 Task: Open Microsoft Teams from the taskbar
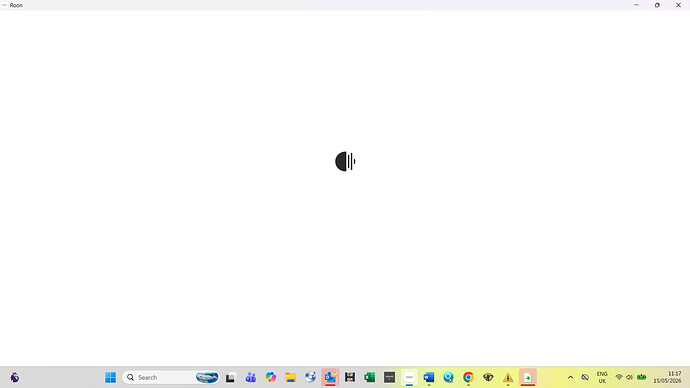251,377
